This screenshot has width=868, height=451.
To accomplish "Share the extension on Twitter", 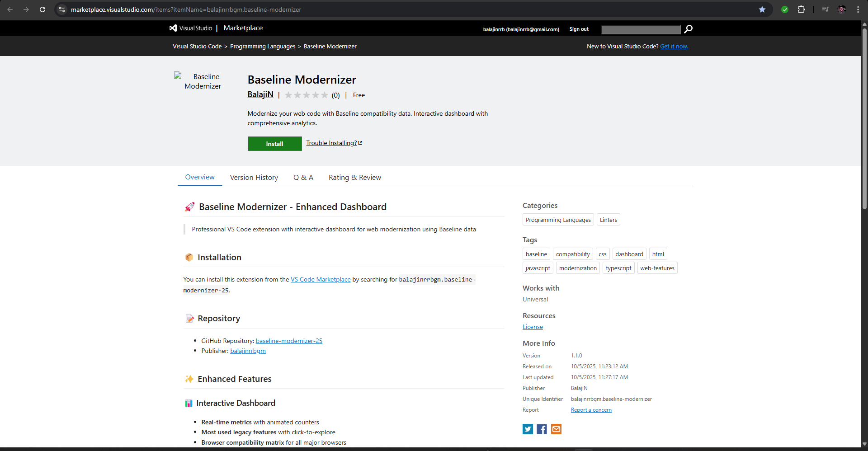I will point(528,429).
